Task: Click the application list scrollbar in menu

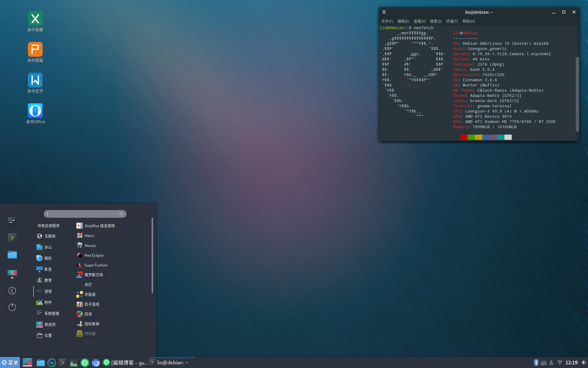Action: (152, 255)
